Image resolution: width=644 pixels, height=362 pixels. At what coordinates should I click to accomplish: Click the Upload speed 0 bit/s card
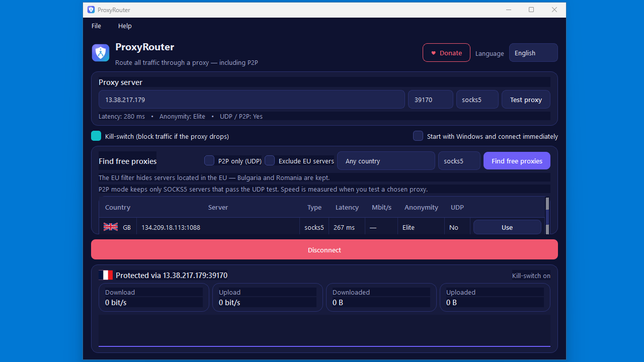pyautogui.click(x=268, y=297)
